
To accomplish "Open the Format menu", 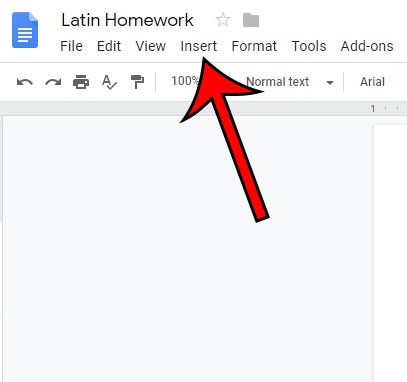I will (254, 46).
